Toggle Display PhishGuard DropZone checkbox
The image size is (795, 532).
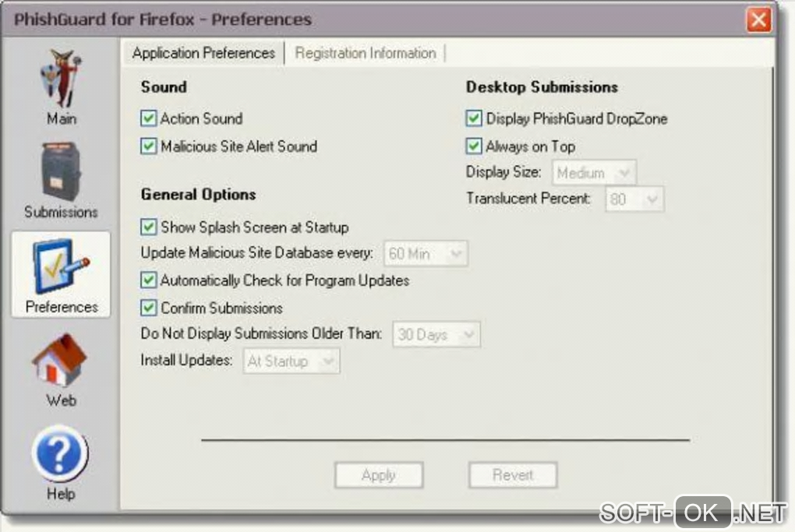(x=474, y=118)
